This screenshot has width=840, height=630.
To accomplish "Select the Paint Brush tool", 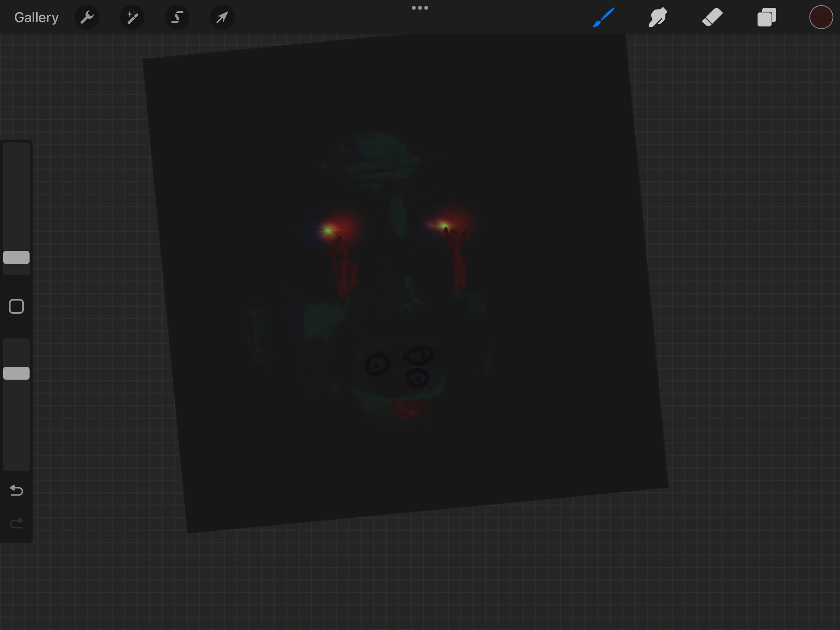I will pos(604,17).
